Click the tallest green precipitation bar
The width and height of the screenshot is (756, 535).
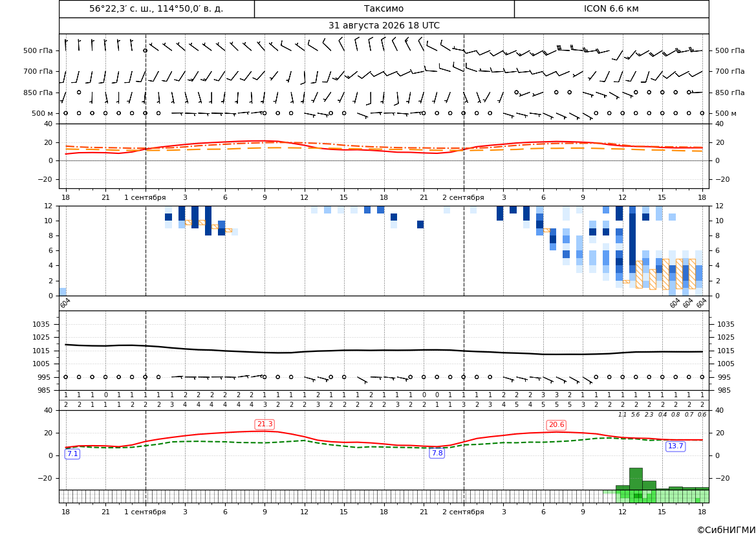pyautogui.click(x=636, y=479)
